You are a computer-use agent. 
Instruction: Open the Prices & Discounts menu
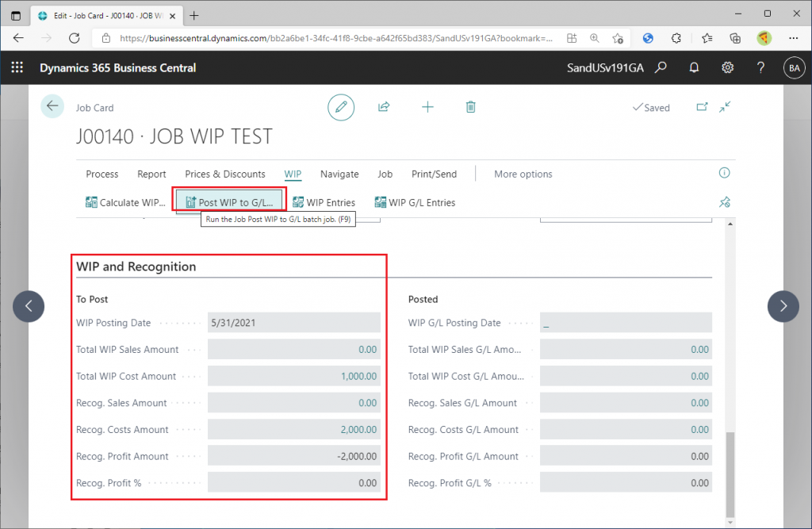coord(225,174)
